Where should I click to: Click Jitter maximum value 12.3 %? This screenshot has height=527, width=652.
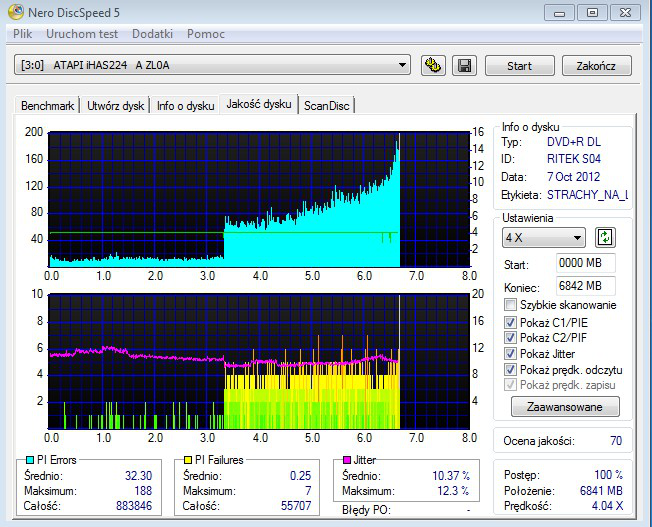click(453, 491)
